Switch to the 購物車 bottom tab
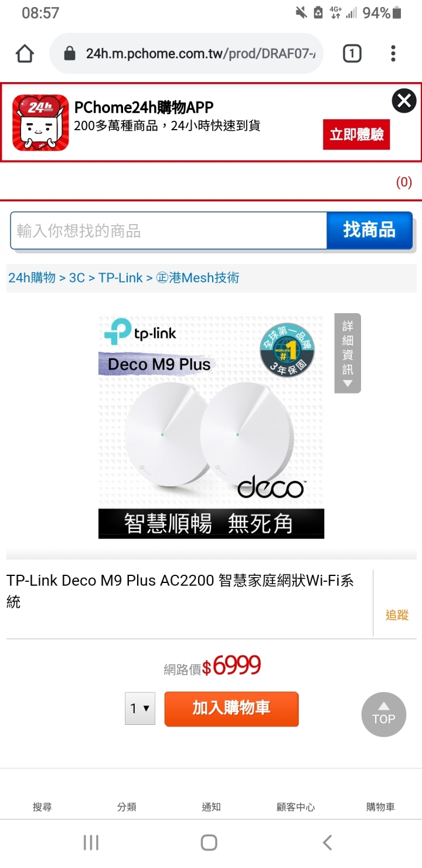Image resolution: width=422 pixels, height=868 pixels. pos(380,807)
